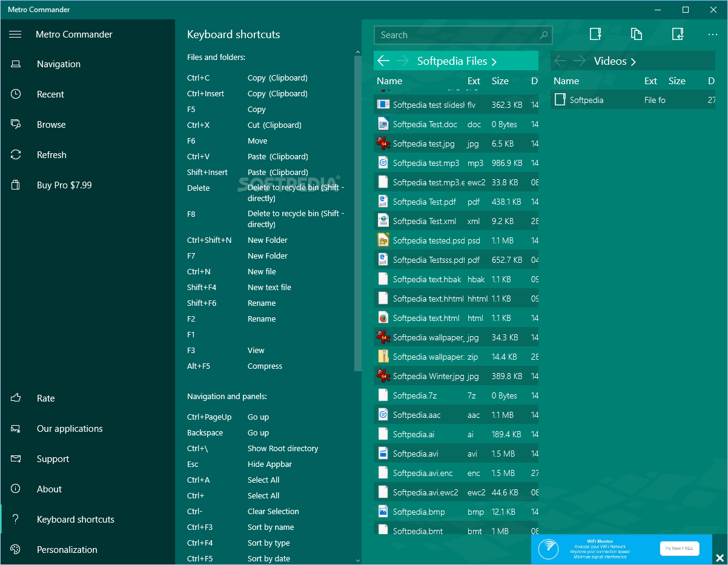The width and height of the screenshot is (728, 565).
Task: Open the more options ellipsis
Action: point(713,35)
